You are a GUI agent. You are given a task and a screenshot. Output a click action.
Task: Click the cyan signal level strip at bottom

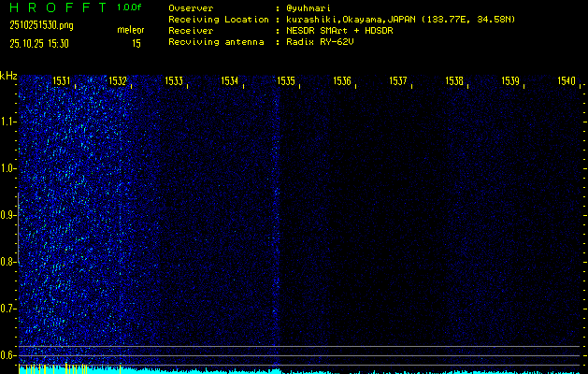[299, 371]
